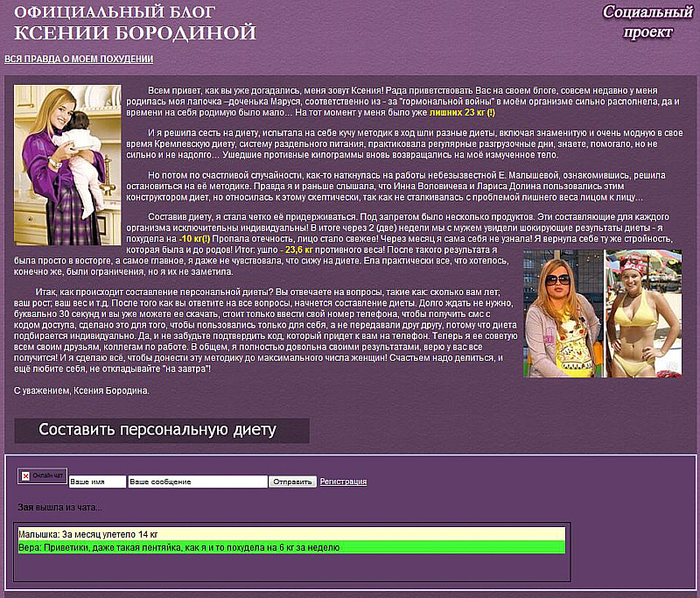Open 'Вся правда о моем похудении' link

pyautogui.click(x=79, y=60)
